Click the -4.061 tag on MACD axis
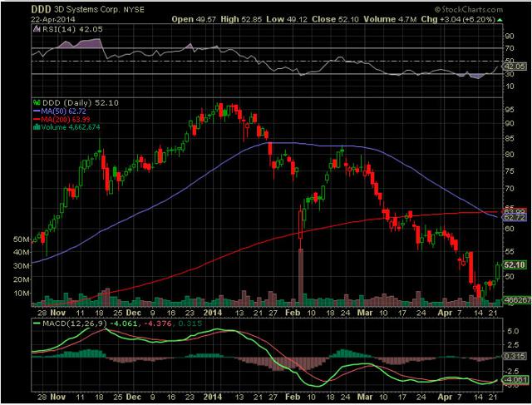The width and height of the screenshot is (532, 405). pos(515,379)
